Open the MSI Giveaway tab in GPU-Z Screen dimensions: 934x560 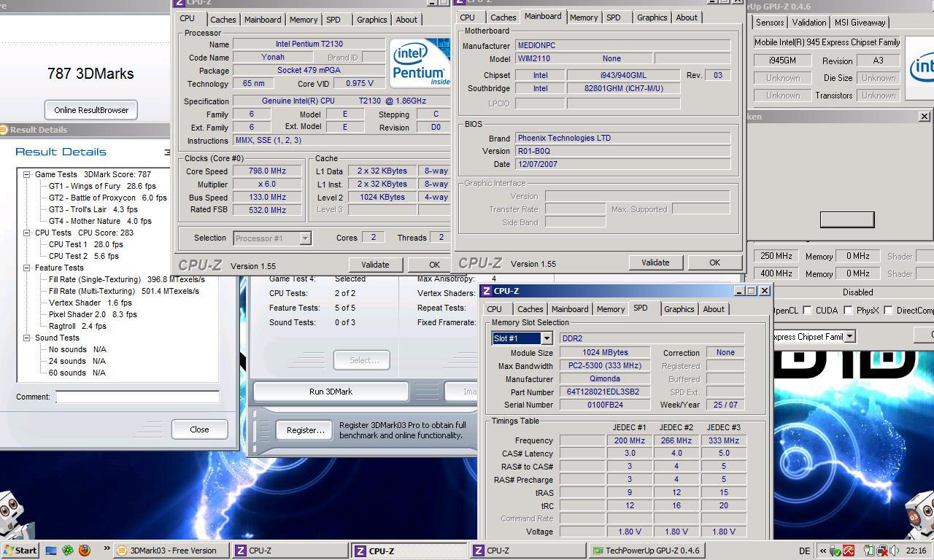(x=860, y=23)
